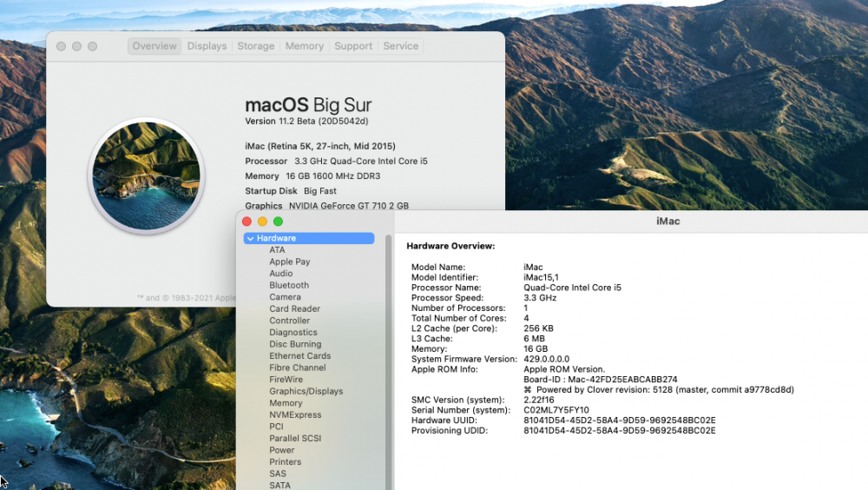Image resolution: width=868 pixels, height=490 pixels.
Task: Minimize the System Information window
Action: pos(262,222)
